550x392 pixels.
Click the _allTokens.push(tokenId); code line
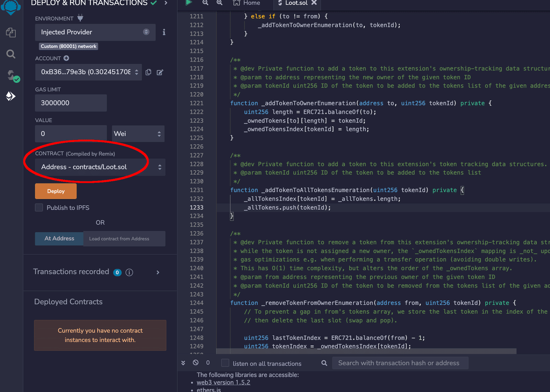pyautogui.click(x=287, y=207)
